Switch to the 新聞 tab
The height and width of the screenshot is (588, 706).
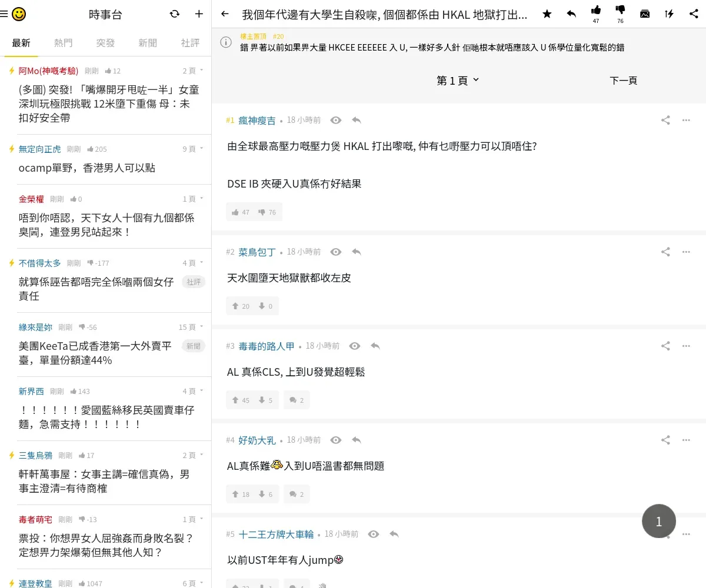point(148,43)
